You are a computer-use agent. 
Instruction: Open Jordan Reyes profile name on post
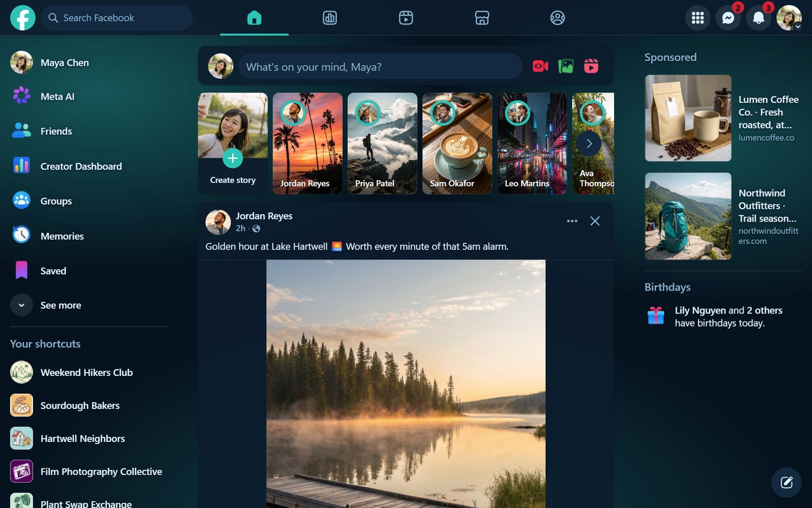pos(264,216)
